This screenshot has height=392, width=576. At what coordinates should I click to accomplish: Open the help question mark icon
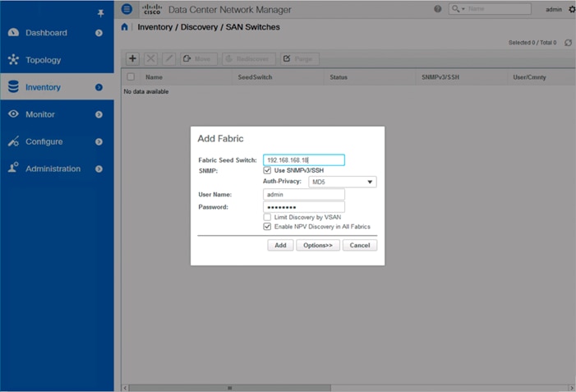pyautogui.click(x=437, y=9)
